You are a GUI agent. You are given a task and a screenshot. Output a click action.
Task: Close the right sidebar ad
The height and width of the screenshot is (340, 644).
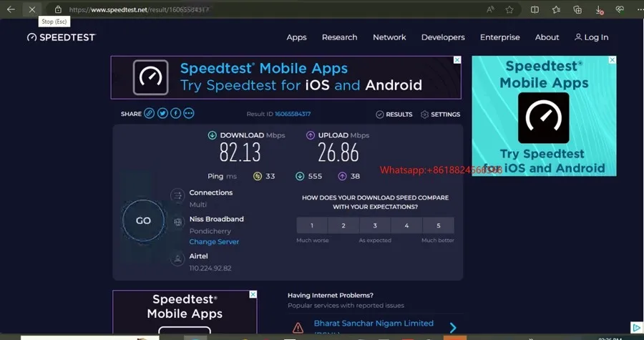tap(613, 60)
